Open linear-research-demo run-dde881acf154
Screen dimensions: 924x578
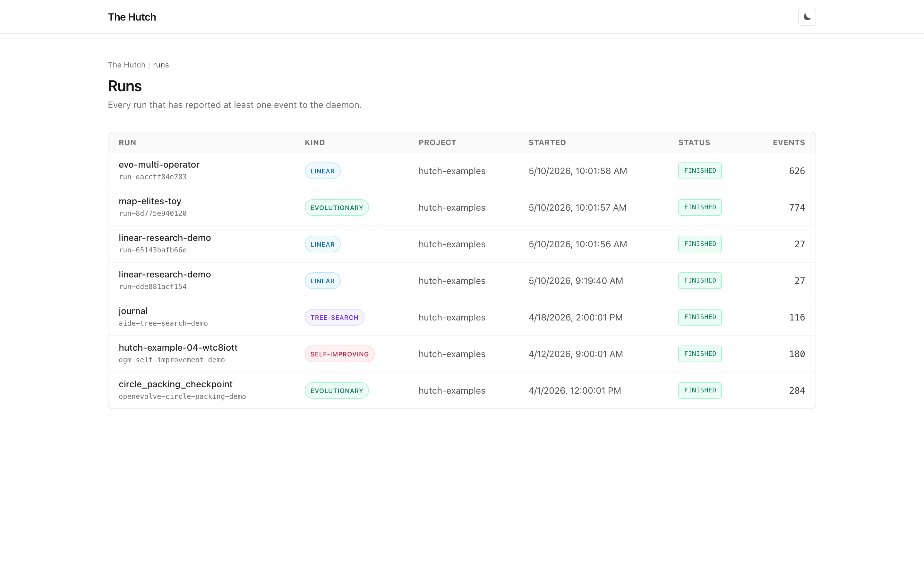pyautogui.click(x=165, y=275)
